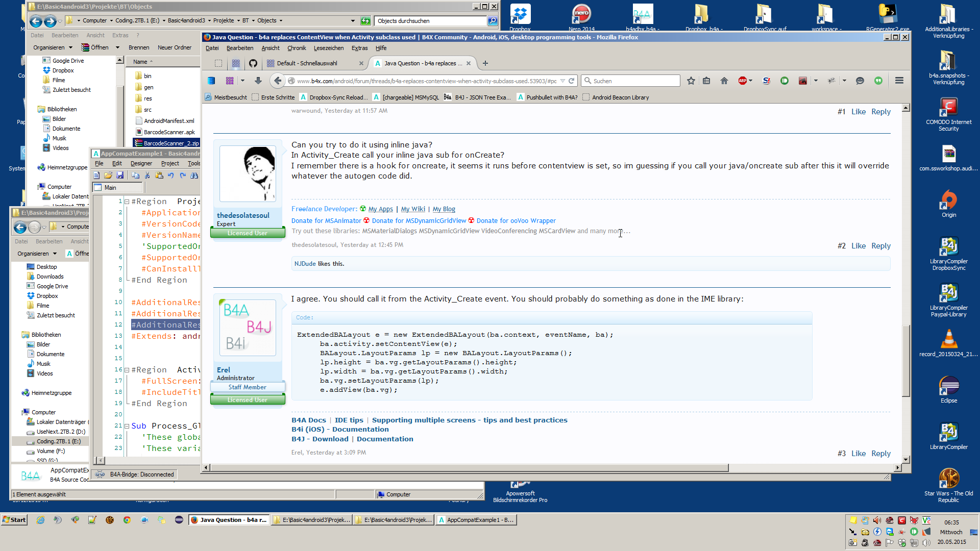The width and height of the screenshot is (980, 551).
Task: Bookmark this page with star icon
Action: click(x=691, y=81)
